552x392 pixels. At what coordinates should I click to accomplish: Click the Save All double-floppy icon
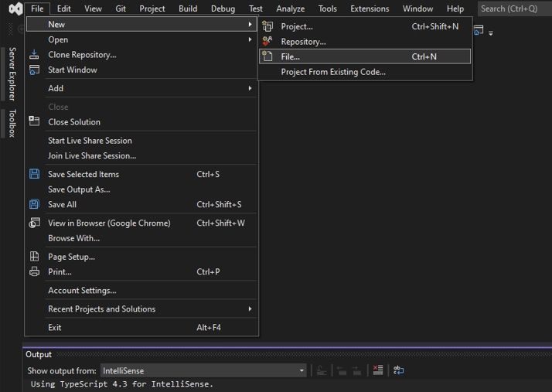(x=34, y=204)
